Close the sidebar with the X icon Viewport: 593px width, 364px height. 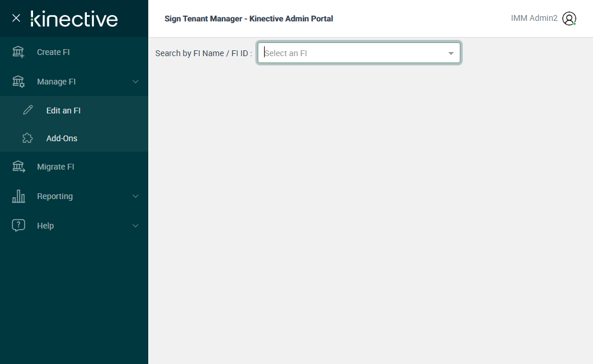[x=16, y=18]
